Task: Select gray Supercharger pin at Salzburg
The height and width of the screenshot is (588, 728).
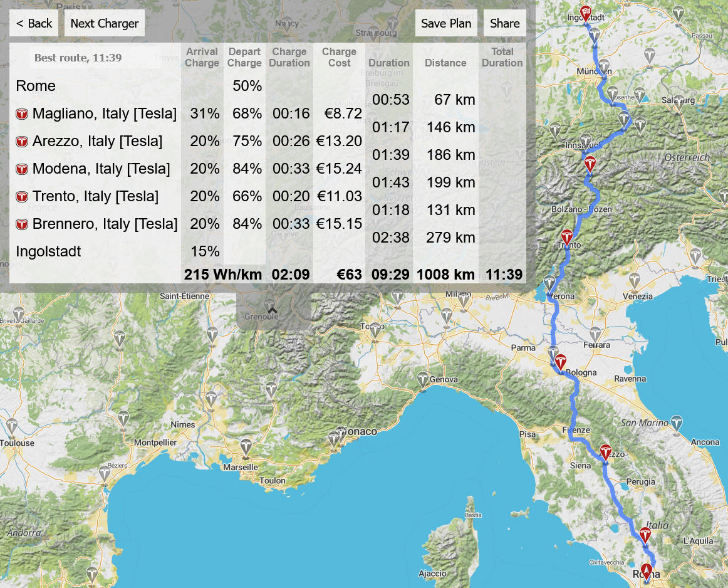Action: click(679, 103)
